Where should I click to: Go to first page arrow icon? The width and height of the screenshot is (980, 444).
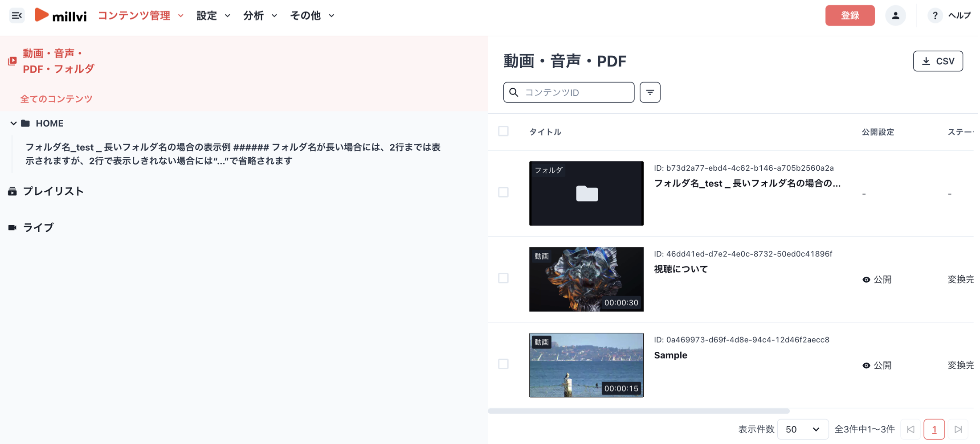pos(911,429)
